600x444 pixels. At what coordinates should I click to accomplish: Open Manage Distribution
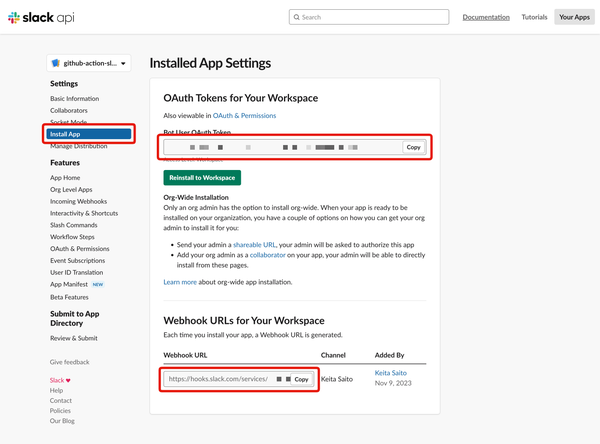coord(79,146)
